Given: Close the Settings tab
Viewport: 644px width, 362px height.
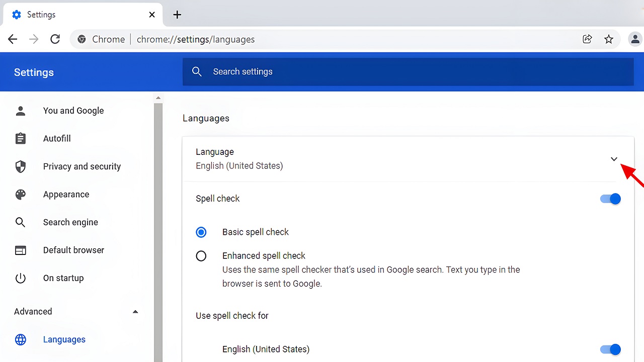Looking at the screenshot, I should point(152,15).
